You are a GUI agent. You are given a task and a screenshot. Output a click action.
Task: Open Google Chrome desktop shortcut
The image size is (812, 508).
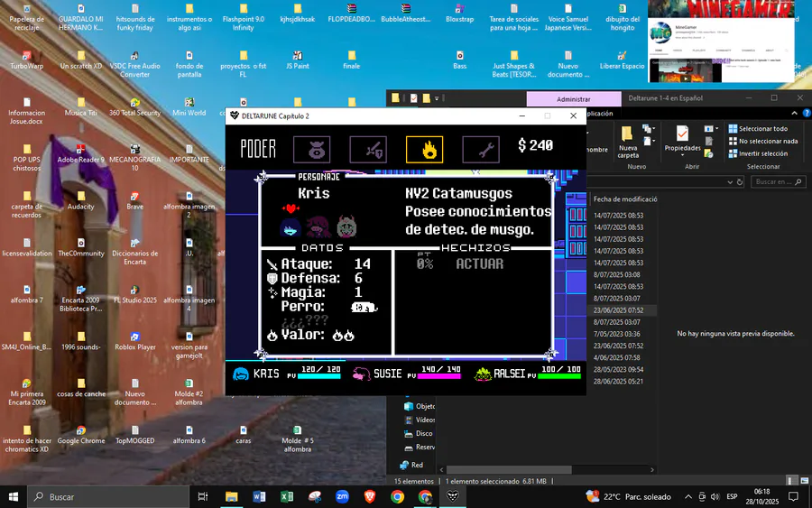81,435
